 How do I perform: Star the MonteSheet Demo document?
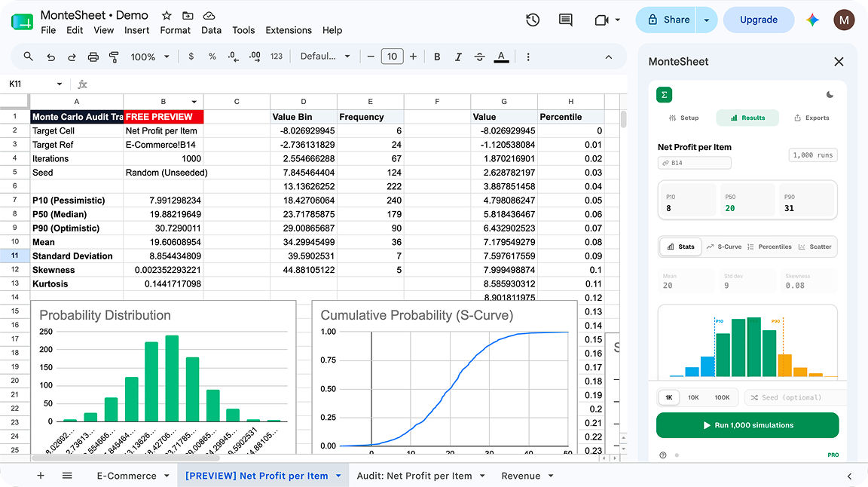(166, 16)
